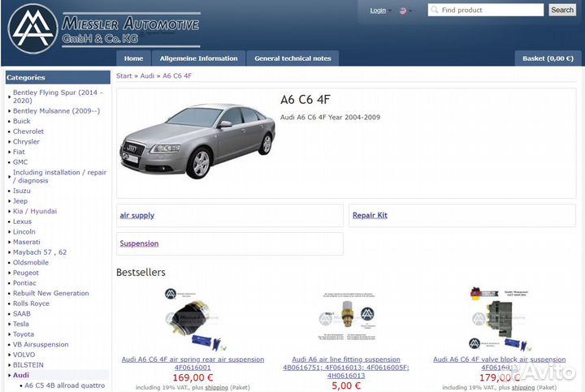Open the Login dropdown

tap(380, 11)
